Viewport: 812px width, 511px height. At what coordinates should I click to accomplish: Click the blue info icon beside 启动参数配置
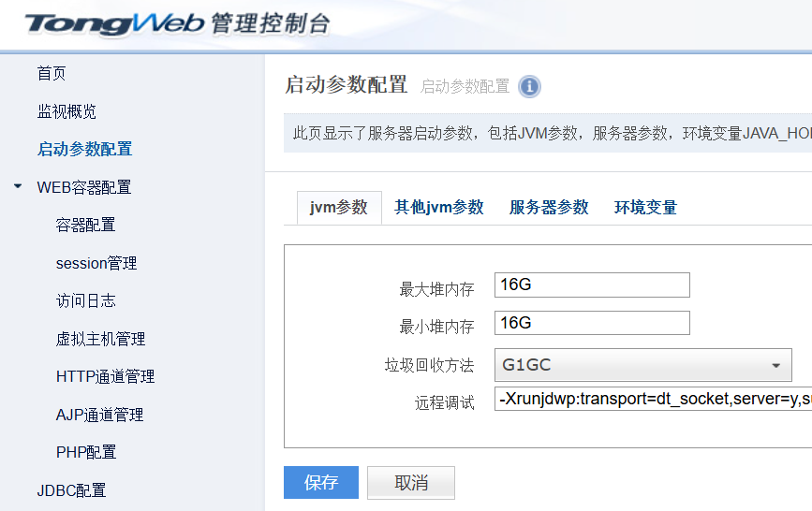pyautogui.click(x=529, y=87)
